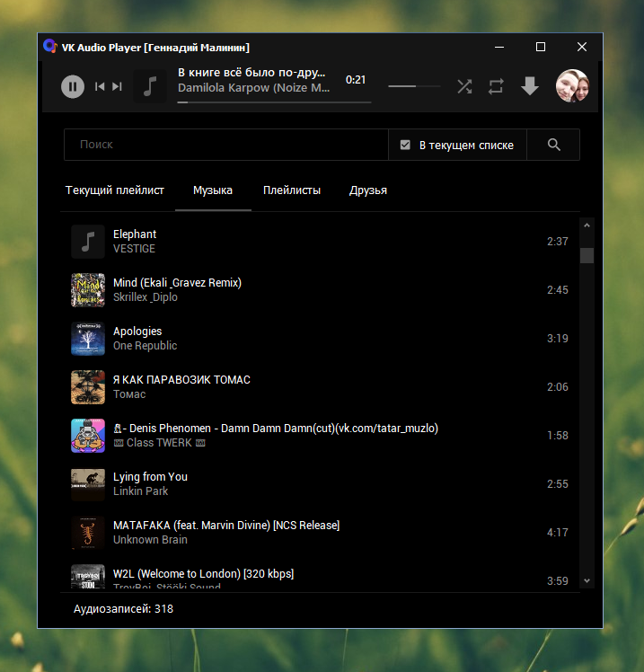644x672 pixels.
Task: Click the now-playing music note cover
Action: [149, 86]
